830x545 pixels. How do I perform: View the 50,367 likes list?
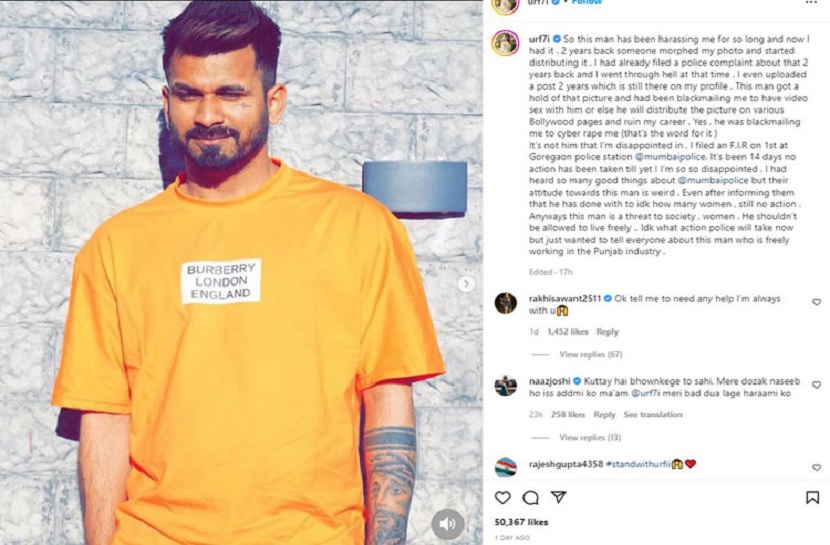pos(521,522)
